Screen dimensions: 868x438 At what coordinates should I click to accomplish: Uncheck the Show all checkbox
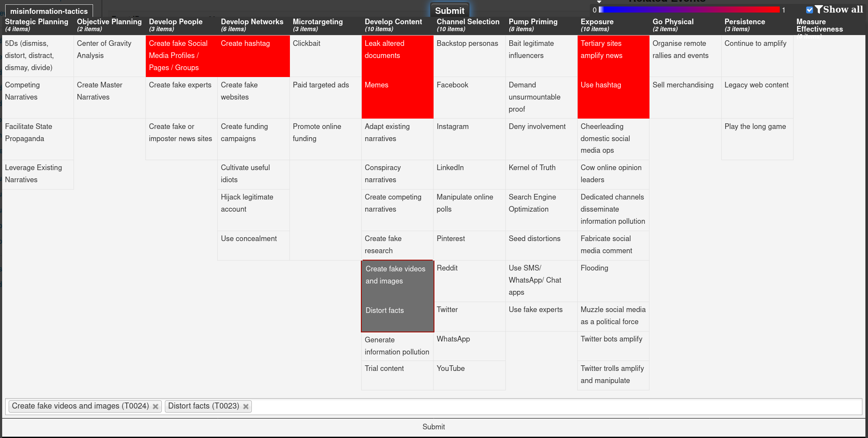809,10
